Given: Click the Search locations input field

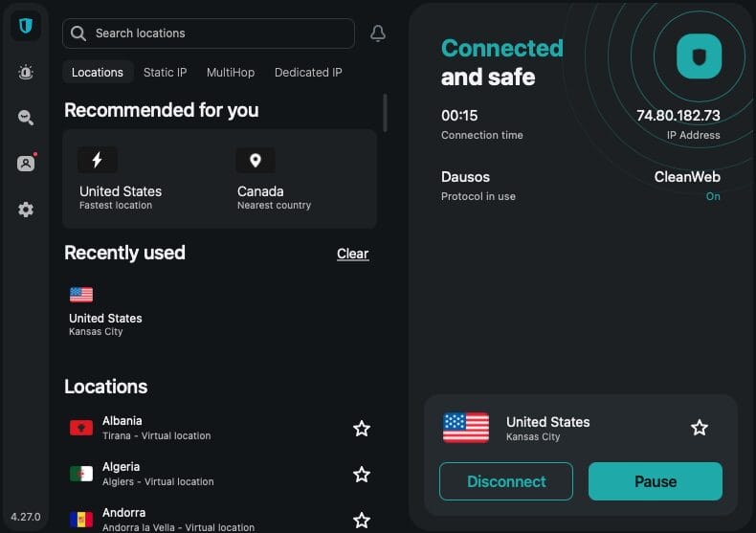Looking at the screenshot, I should pyautogui.click(x=209, y=33).
